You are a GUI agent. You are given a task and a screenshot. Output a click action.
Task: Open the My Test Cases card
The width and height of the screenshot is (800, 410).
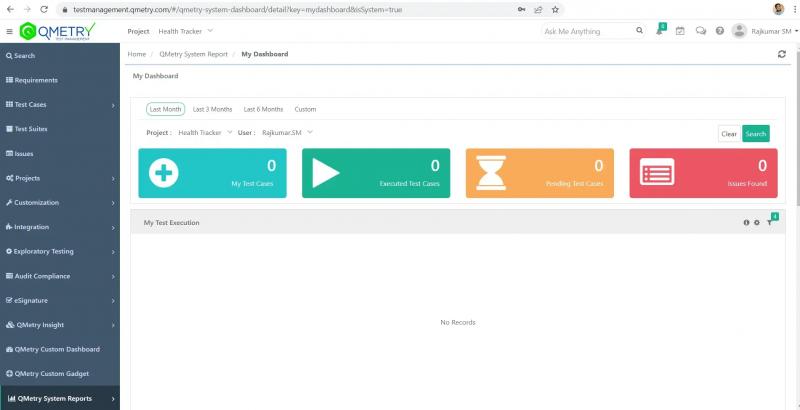click(212, 173)
